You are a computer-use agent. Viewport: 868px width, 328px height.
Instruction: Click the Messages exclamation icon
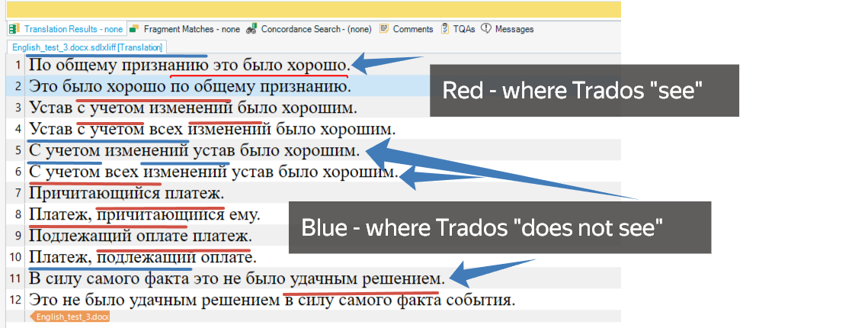coord(486,29)
